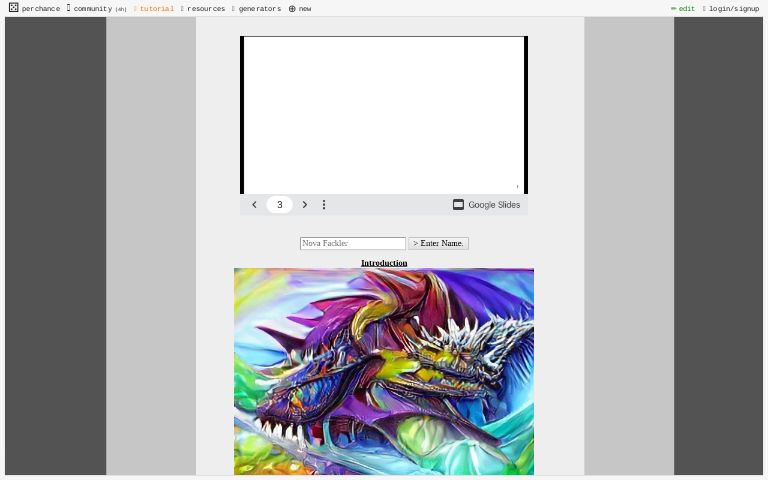Image resolution: width=768 pixels, height=480 pixels.
Task: Open the slides three-dot options menu
Action: click(x=324, y=205)
